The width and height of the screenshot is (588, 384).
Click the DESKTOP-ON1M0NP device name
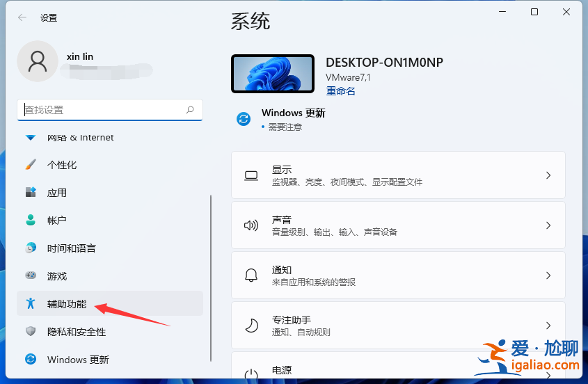(384, 62)
